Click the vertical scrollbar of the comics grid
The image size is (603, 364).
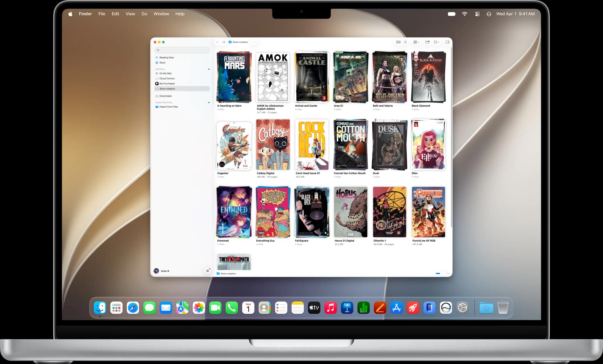(451, 137)
